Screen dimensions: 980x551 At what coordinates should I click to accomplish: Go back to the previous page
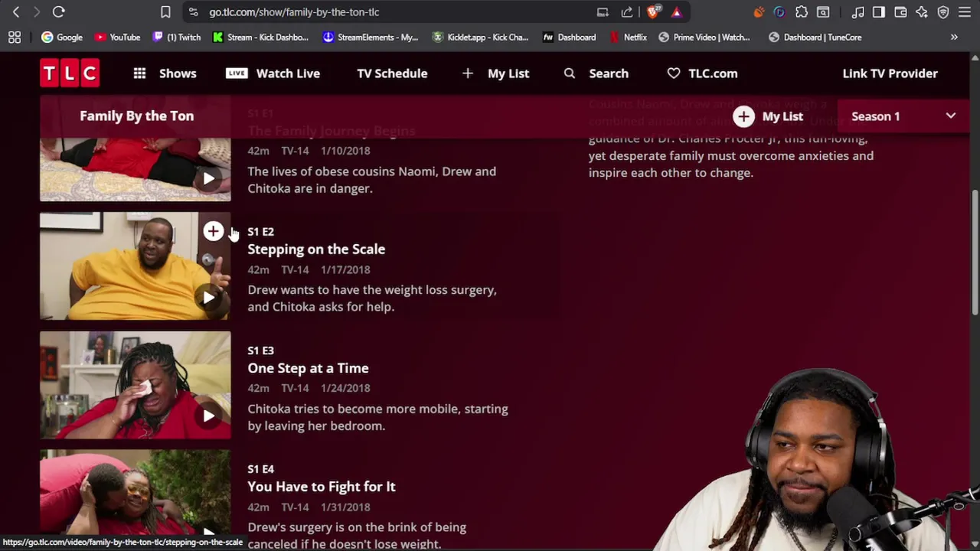[16, 12]
